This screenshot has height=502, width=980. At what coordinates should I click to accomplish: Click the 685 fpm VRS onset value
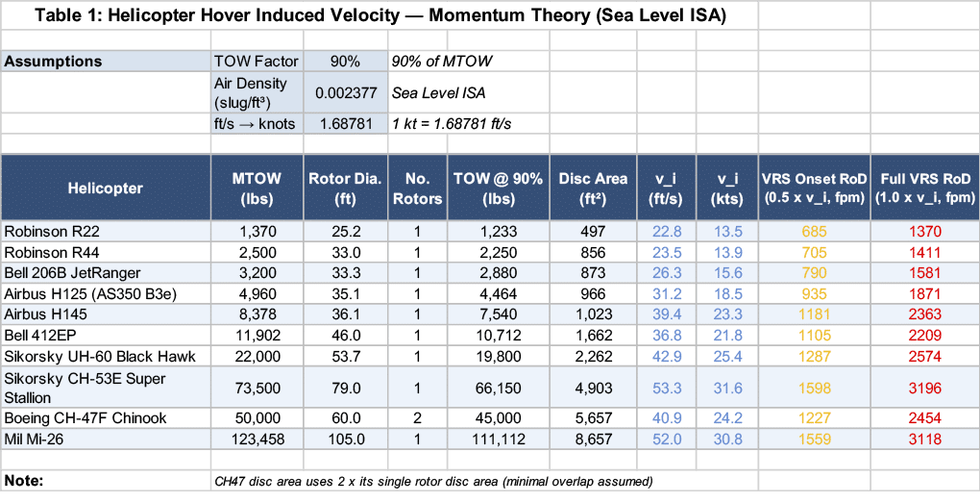[815, 231]
